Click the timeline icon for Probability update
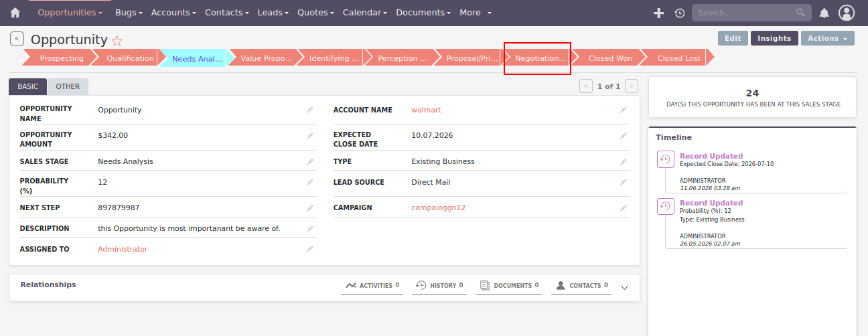Image resolution: width=868 pixels, height=336 pixels. tap(666, 206)
